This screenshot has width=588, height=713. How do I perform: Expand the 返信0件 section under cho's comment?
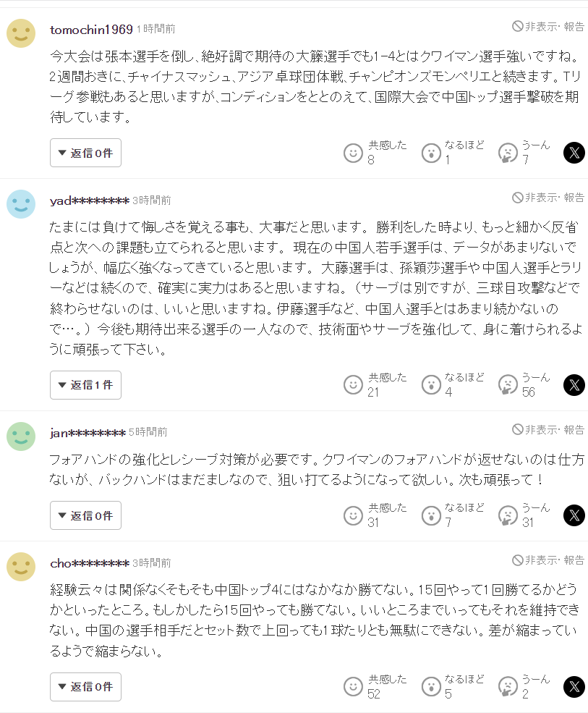(85, 687)
